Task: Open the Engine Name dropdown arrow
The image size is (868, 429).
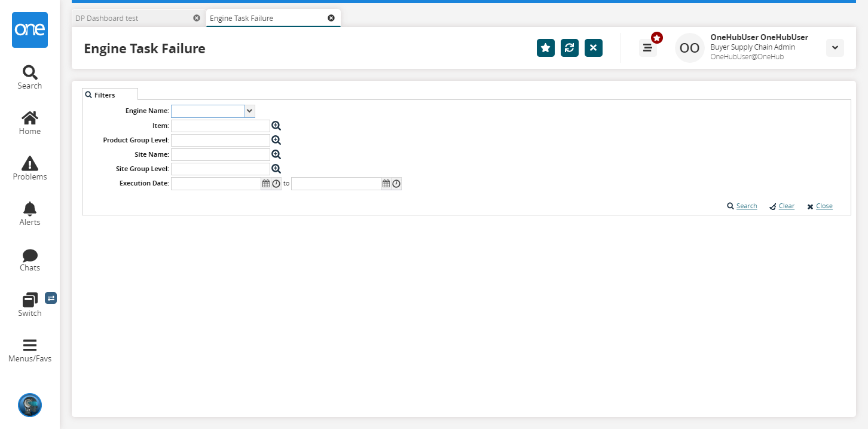Action: pyautogui.click(x=250, y=111)
